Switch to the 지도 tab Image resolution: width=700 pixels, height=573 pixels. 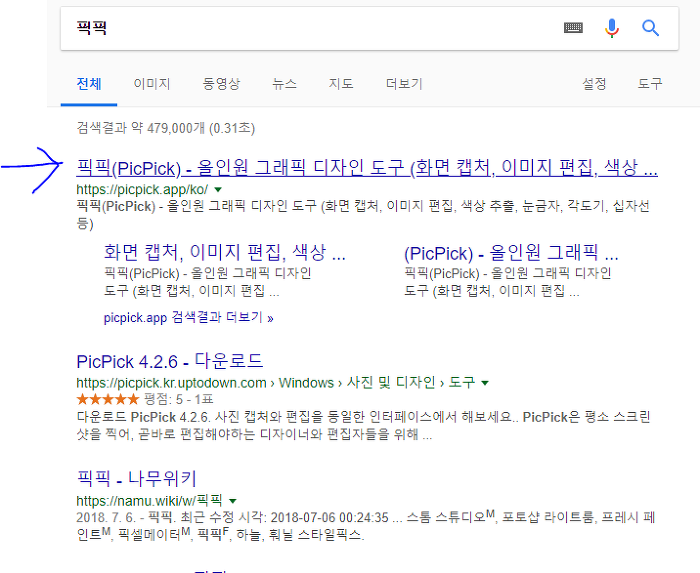[341, 84]
